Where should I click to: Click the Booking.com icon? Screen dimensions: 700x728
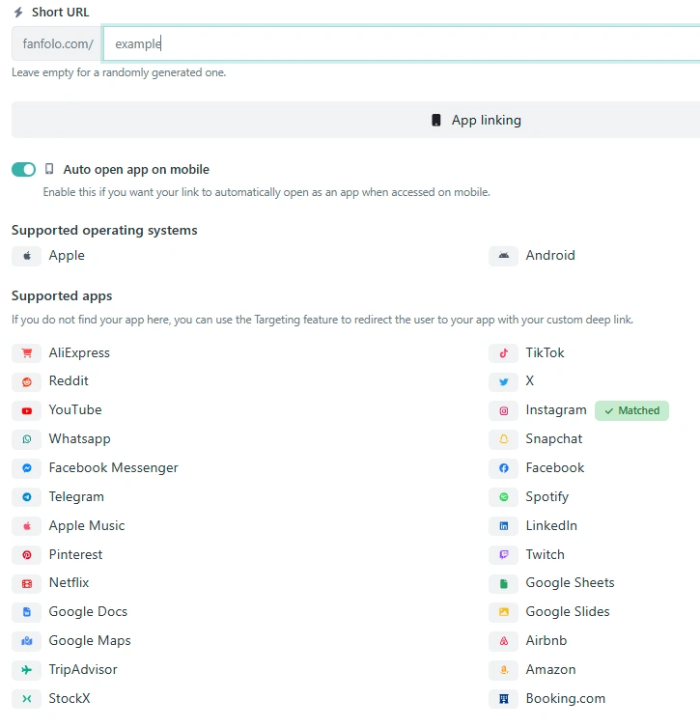[x=504, y=699]
